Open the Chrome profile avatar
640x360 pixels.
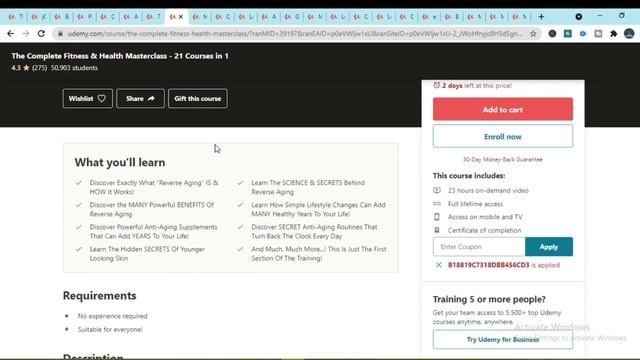629,34
